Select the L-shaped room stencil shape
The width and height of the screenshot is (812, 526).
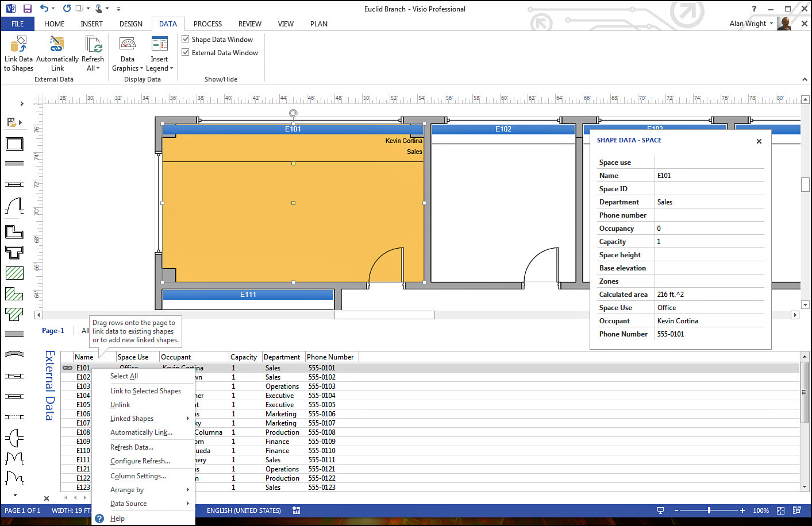pos(14,232)
